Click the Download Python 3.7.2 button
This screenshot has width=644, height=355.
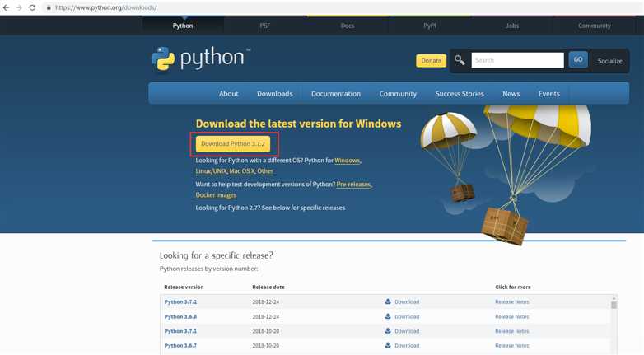click(233, 144)
